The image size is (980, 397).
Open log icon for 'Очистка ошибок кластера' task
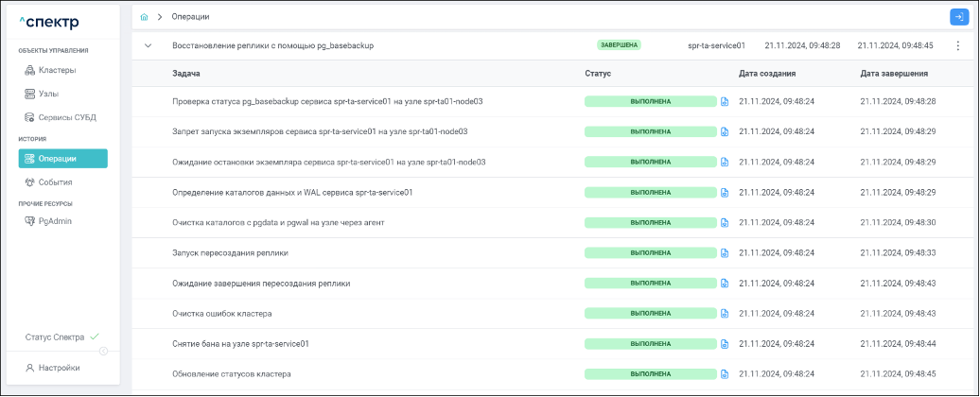725,314
